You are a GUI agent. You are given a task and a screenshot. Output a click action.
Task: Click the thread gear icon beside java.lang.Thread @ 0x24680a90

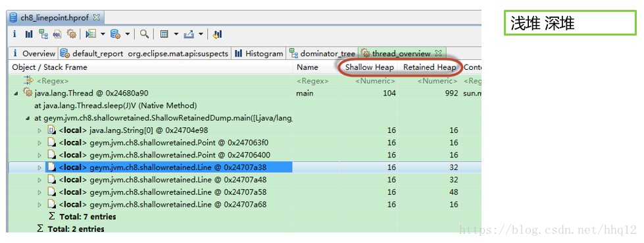[x=28, y=93]
